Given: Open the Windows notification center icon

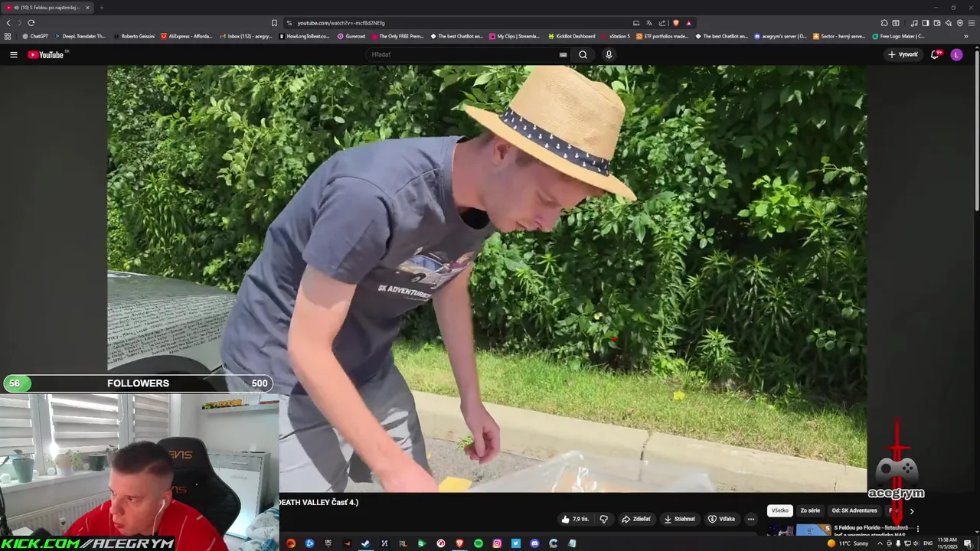Looking at the screenshot, I should pos(968,543).
